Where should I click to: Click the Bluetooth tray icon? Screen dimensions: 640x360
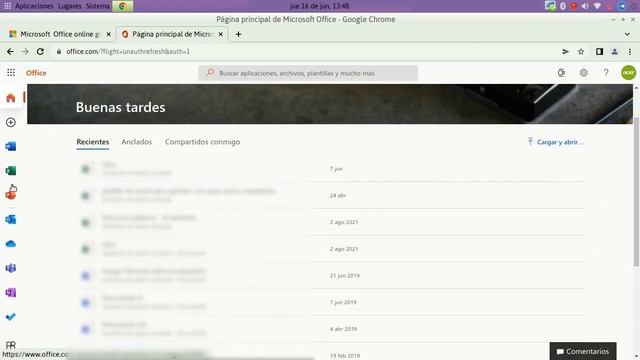(563, 6)
